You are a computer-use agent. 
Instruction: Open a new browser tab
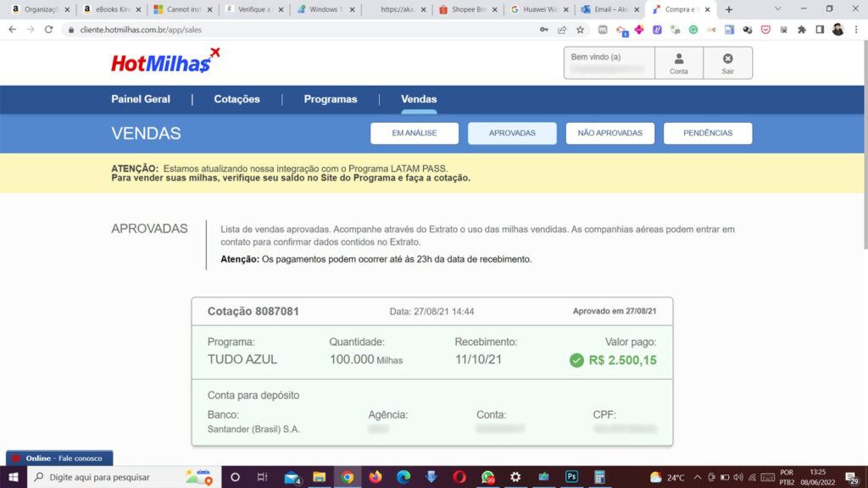tap(728, 9)
